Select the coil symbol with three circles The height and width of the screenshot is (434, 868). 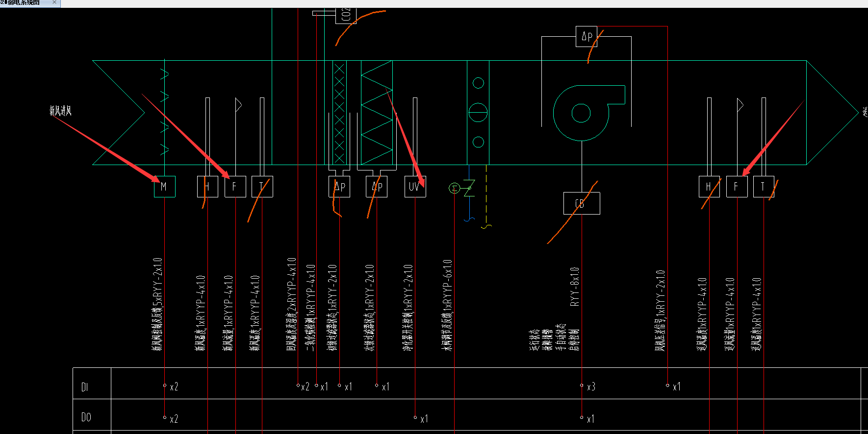click(x=478, y=113)
